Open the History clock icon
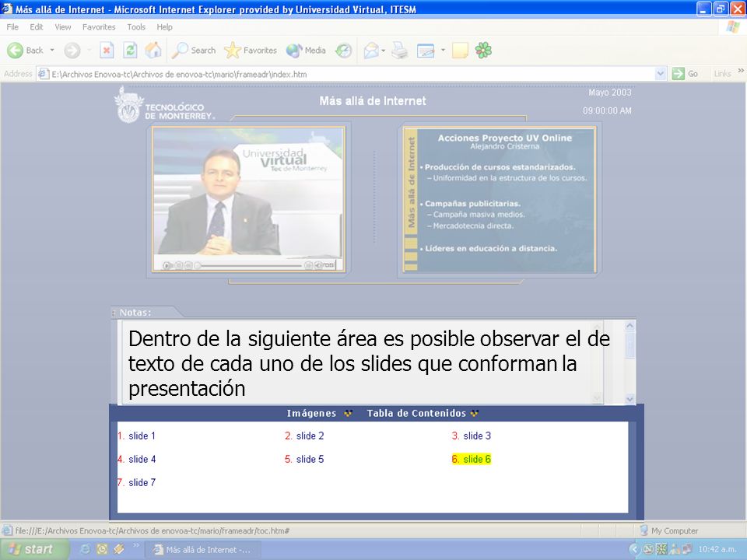The image size is (747, 560). tap(343, 50)
